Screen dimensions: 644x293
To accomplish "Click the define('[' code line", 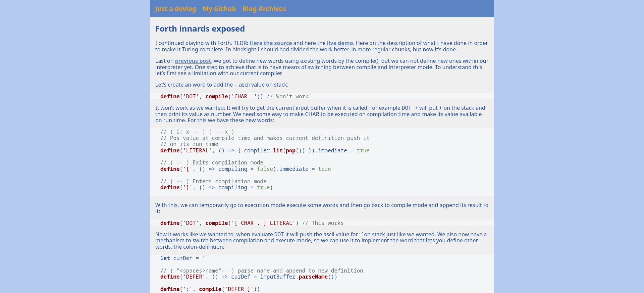I will (x=246, y=169).
